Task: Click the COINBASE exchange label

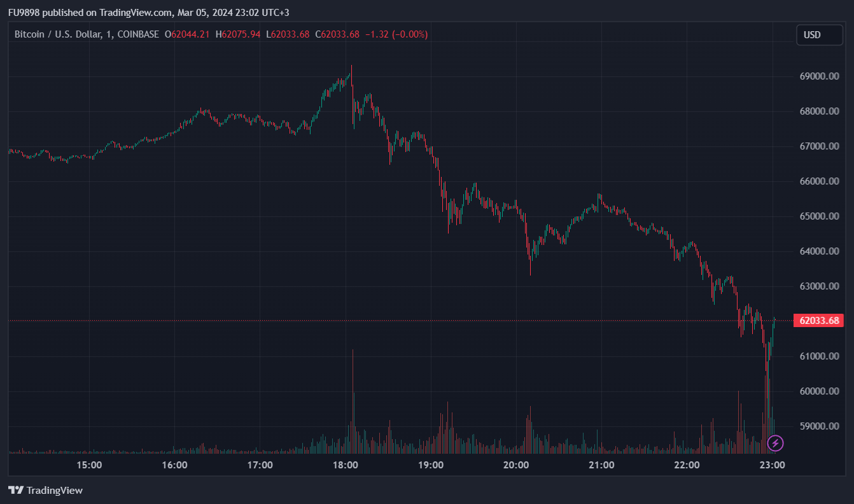Action: (138, 34)
